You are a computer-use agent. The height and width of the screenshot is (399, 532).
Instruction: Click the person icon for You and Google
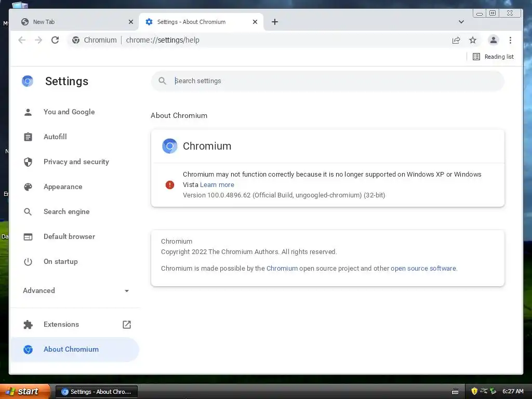tap(28, 112)
